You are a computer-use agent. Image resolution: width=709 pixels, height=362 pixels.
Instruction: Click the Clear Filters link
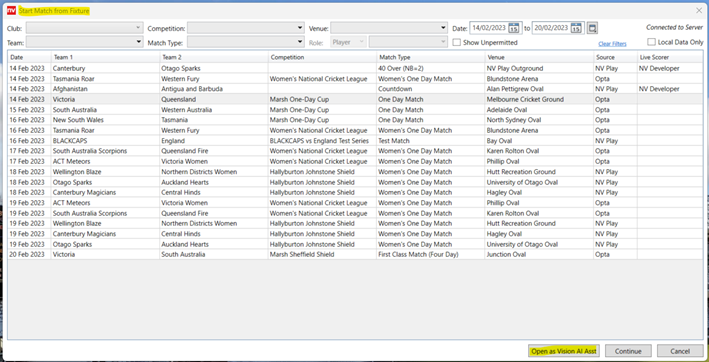pyautogui.click(x=612, y=44)
